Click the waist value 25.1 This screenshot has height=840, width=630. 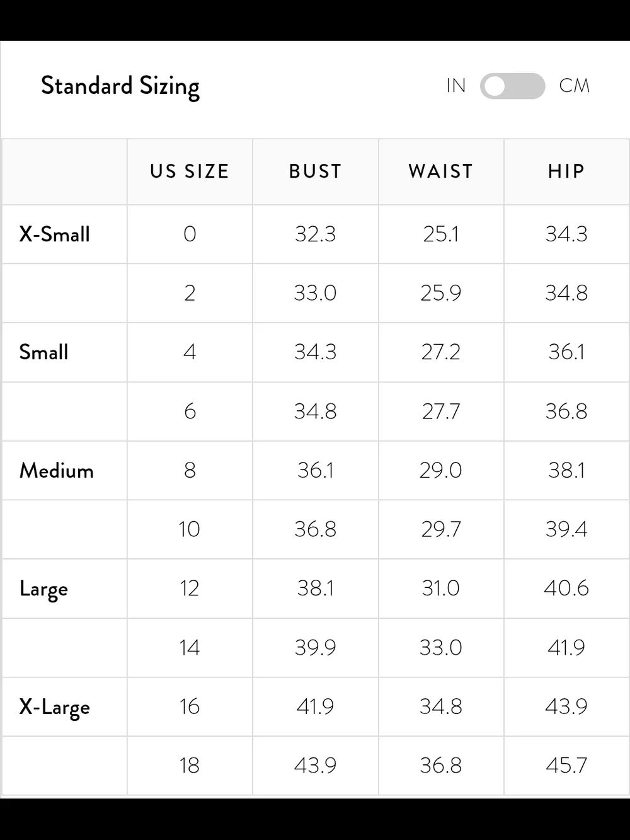click(x=441, y=234)
